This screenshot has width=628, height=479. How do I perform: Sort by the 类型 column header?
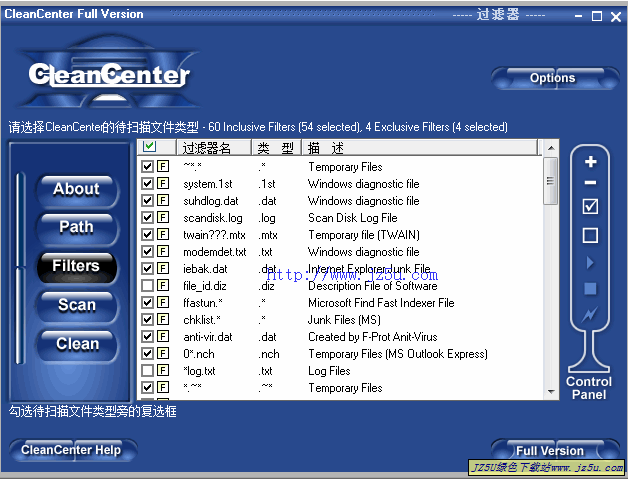coord(276,147)
